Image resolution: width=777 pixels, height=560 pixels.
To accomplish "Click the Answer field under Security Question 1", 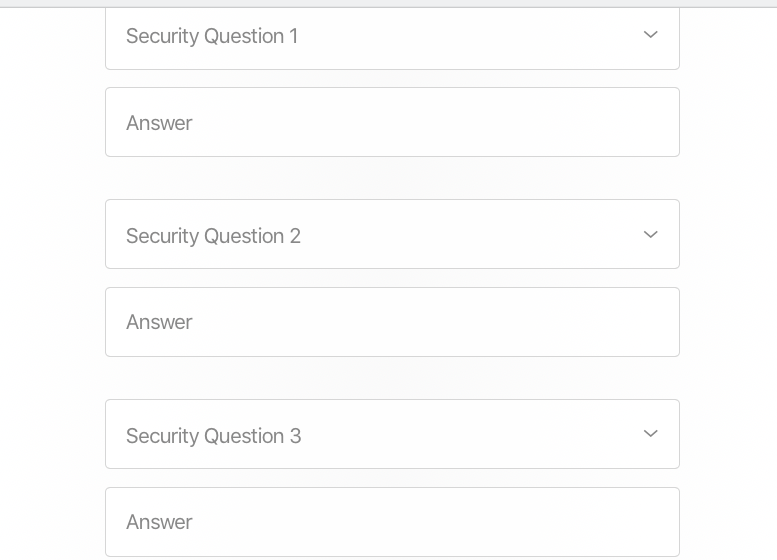I will click(x=392, y=123).
